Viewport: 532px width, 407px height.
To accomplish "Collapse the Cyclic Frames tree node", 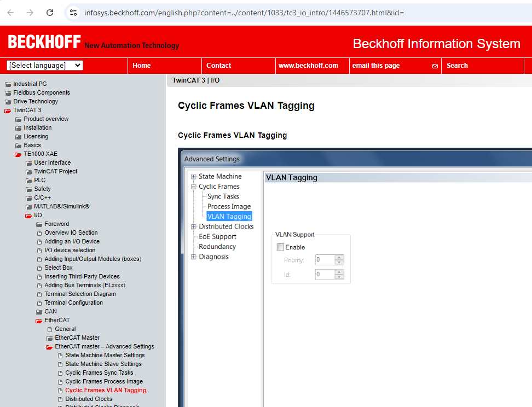I will point(193,187).
